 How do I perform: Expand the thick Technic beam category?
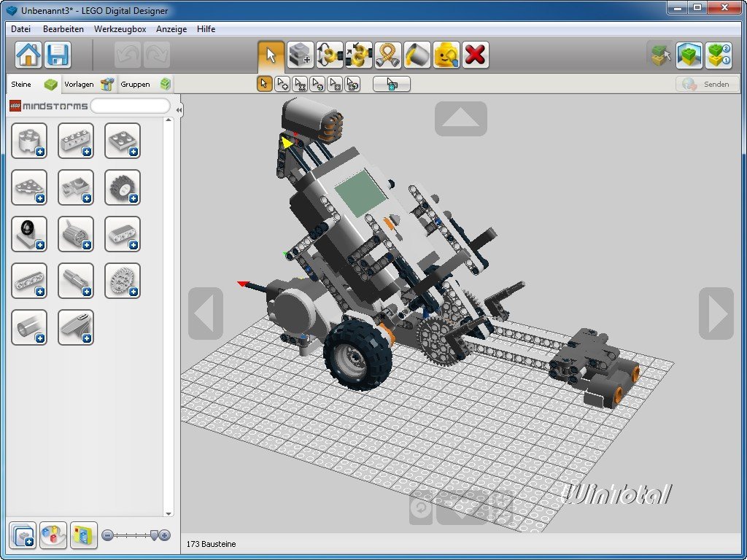click(x=123, y=234)
